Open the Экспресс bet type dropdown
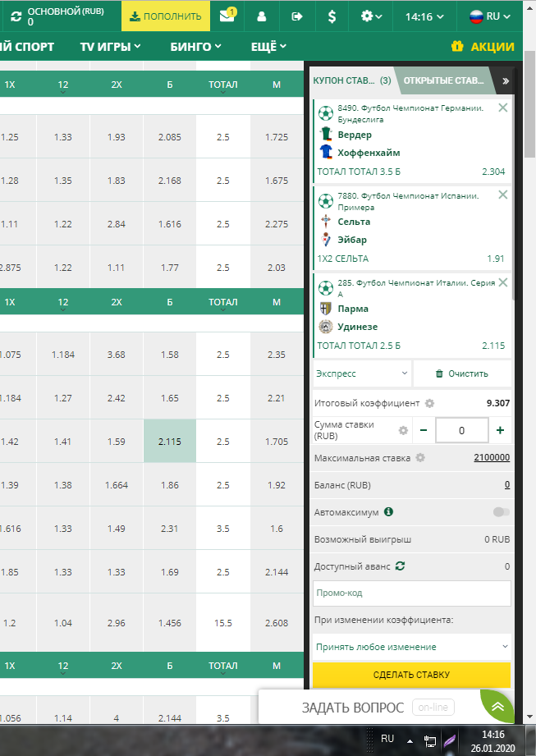 361,373
